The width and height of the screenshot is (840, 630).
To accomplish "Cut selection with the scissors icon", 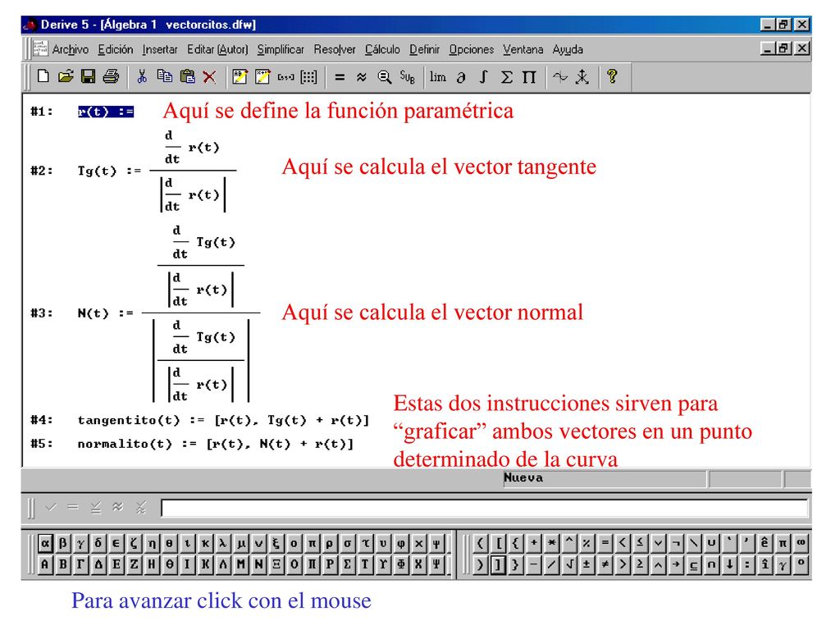I will [x=142, y=76].
